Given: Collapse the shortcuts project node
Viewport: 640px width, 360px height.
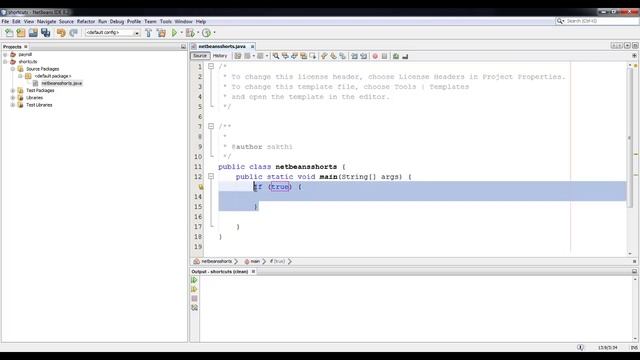Looking at the screenshot, I should tap(5, 62).
